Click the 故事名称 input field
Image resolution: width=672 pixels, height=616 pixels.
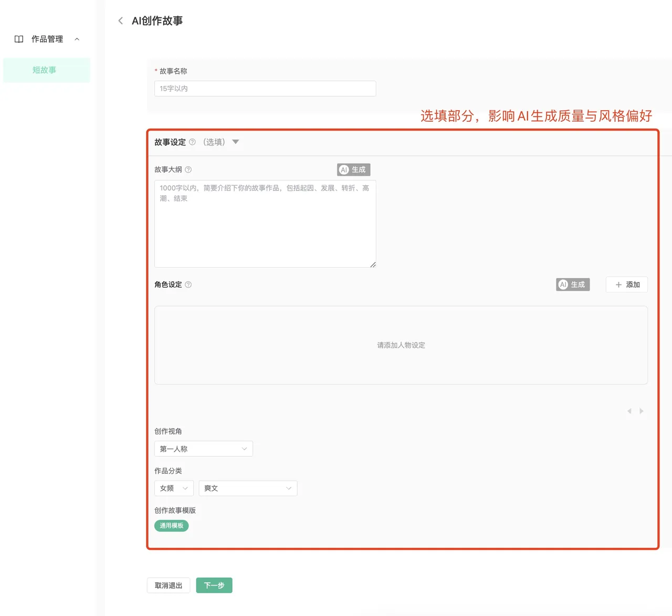265,89
